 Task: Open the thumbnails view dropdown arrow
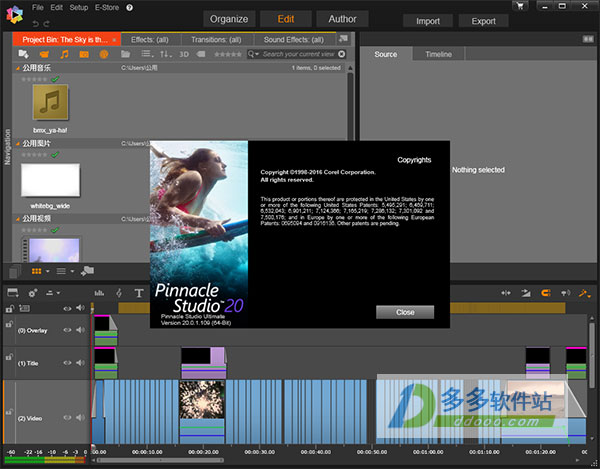coord(47,271)
